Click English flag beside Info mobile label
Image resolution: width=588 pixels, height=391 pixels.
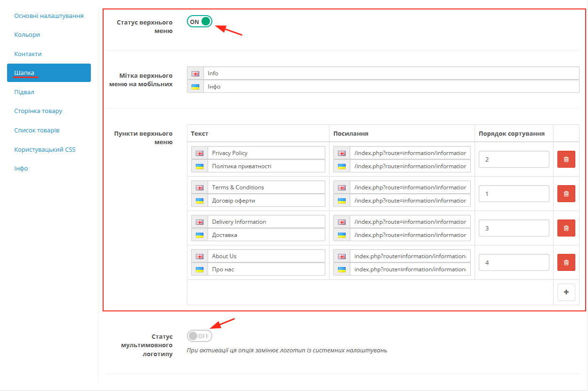[195, 73]
